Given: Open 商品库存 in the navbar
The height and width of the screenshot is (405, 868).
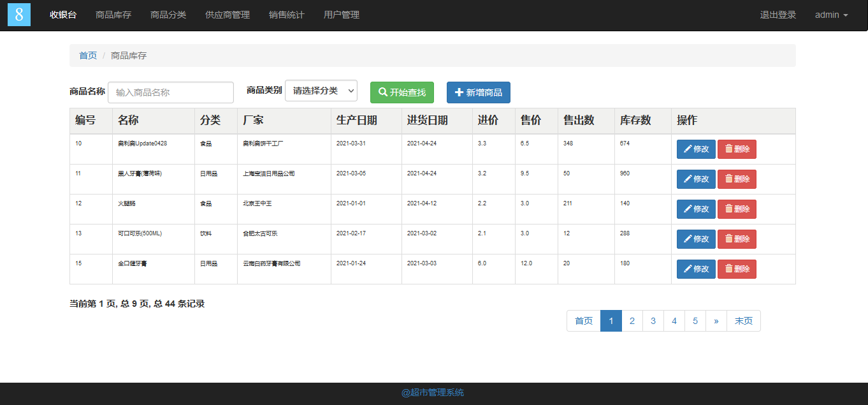Looking at the screenshot, I should (x=113, y=15).
